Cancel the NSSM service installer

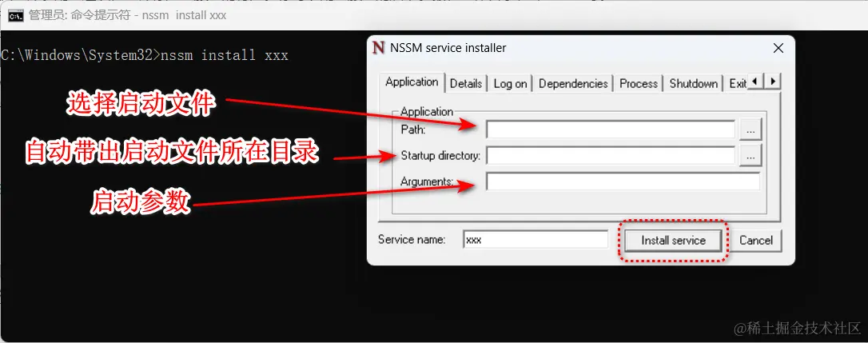coord(755,241)
